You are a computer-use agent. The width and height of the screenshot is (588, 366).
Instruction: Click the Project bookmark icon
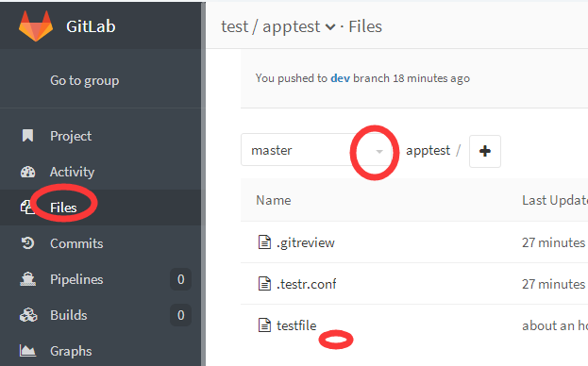pyautogui.click(x=27, y=136)
